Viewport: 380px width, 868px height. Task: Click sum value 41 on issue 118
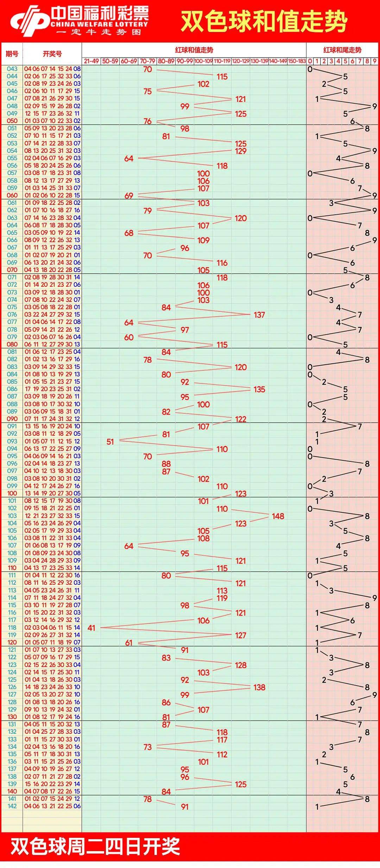coord(91,628)
